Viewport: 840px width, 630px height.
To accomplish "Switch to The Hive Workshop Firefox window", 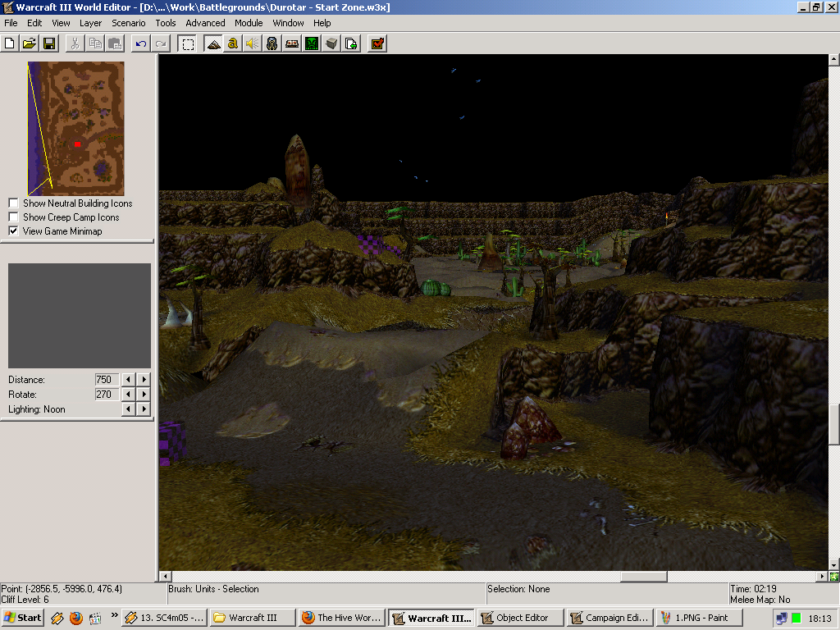I will (x=342, y=618).
